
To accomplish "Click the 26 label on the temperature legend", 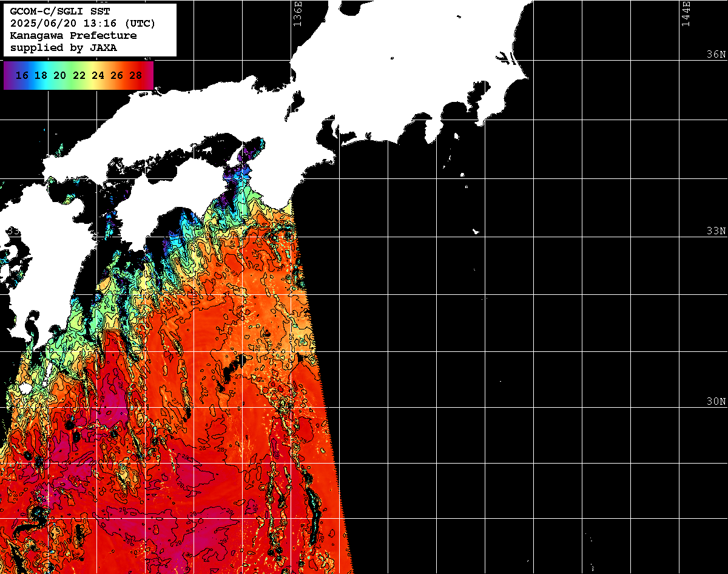I will 116,76.
